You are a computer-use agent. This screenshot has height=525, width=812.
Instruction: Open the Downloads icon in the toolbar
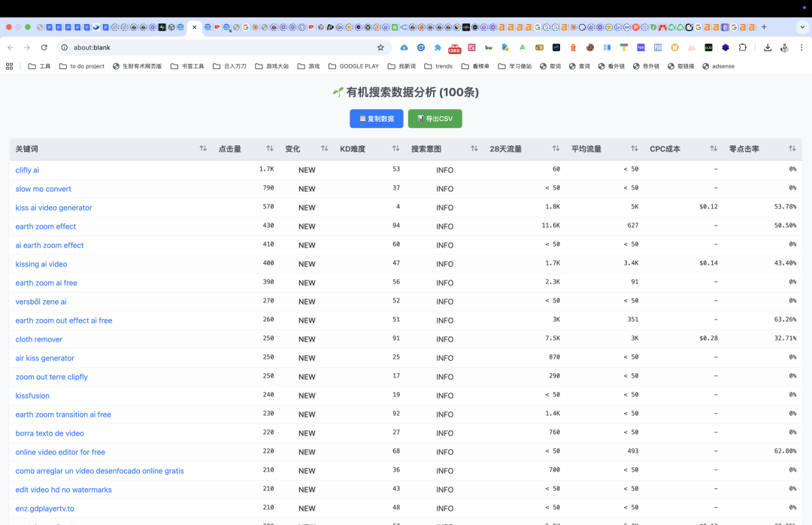[768, 47]
